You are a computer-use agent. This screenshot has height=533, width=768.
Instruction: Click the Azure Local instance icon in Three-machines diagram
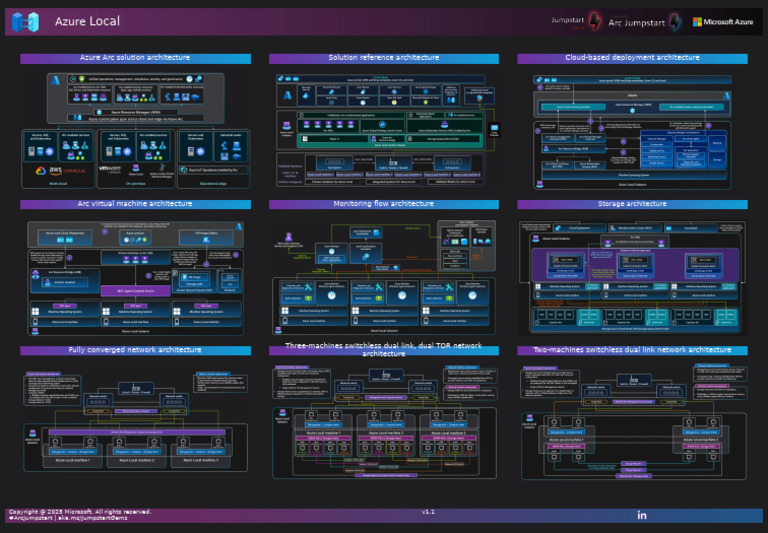(282, 412)
